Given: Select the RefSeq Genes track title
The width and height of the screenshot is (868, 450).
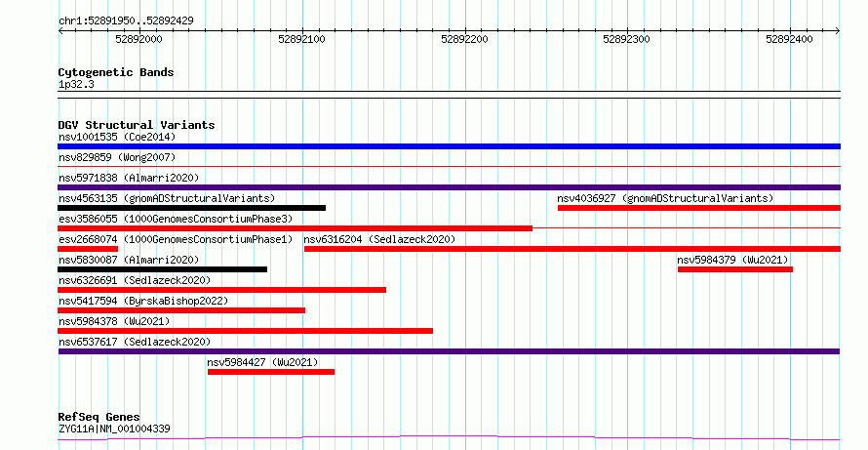Looking at the screenshot, I should tap(99, 417).
